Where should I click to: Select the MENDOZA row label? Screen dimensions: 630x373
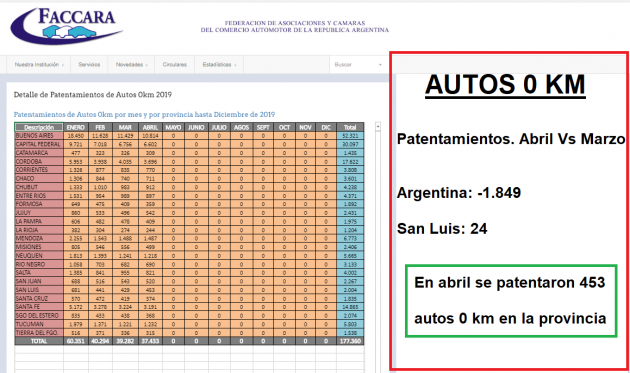39,238
